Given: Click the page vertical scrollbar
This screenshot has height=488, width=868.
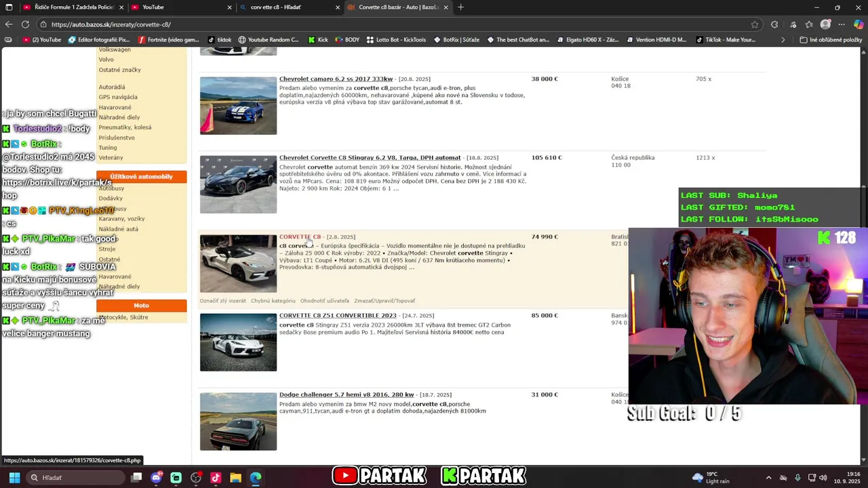Looking at the screenshot, I should (864, 258).
